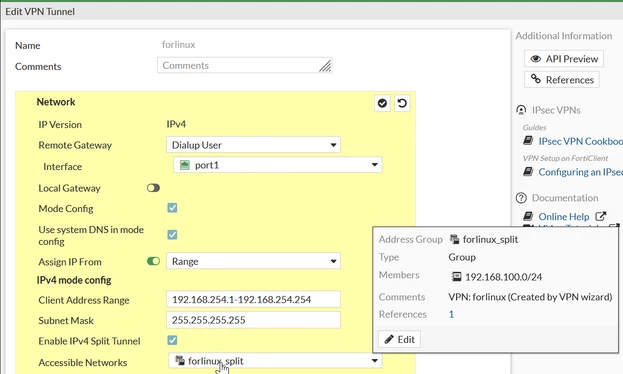Click the Subnet Mask field
Viewport: 623px width, 374px height.
(253, 320)
